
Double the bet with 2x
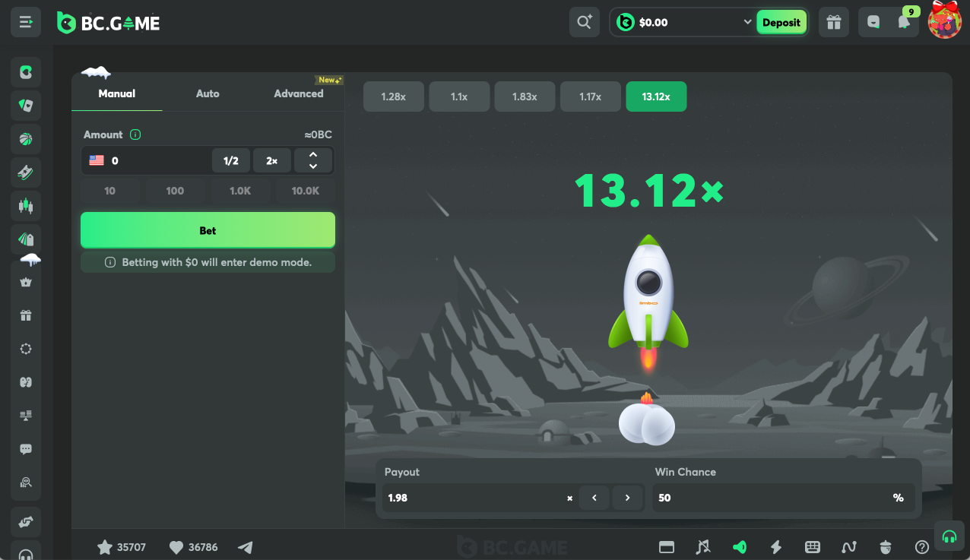click(x=272, y=161)
